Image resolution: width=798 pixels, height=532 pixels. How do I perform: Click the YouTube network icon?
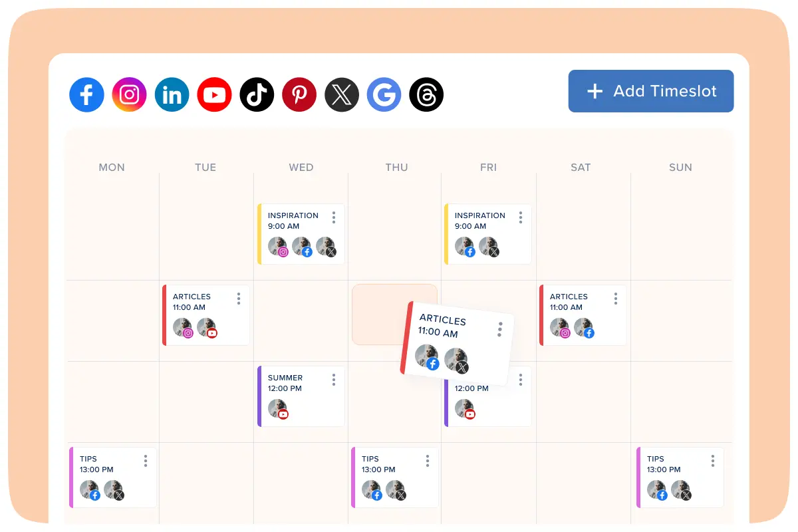[214, 94]
